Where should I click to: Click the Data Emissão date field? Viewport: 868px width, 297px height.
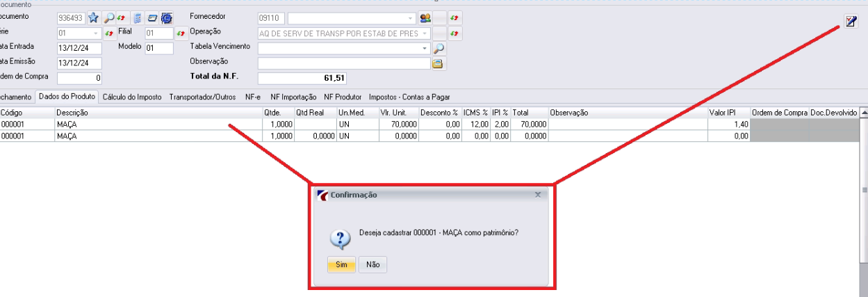(79, 63)
